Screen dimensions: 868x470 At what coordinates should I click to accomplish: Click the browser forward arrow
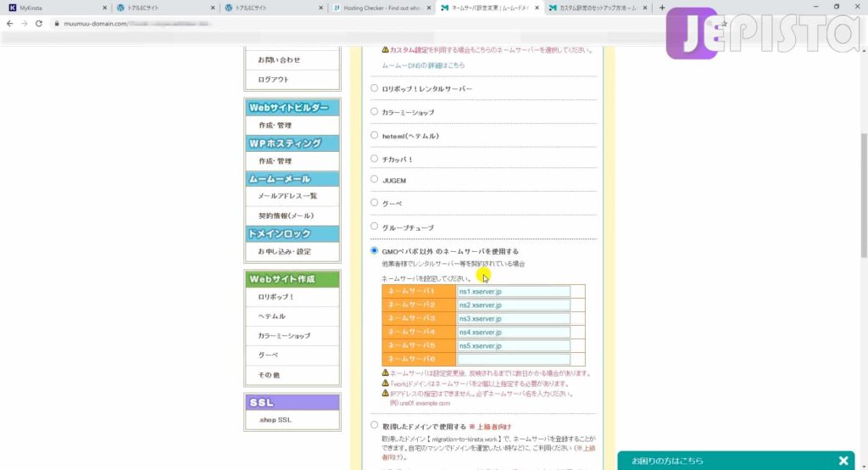click(x=25, y=23)
